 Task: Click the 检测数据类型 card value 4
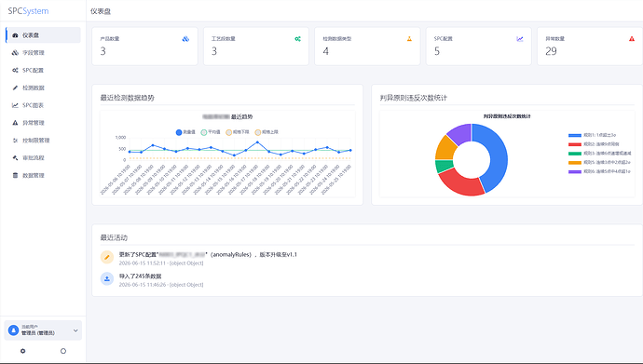(x=325, y=51)
